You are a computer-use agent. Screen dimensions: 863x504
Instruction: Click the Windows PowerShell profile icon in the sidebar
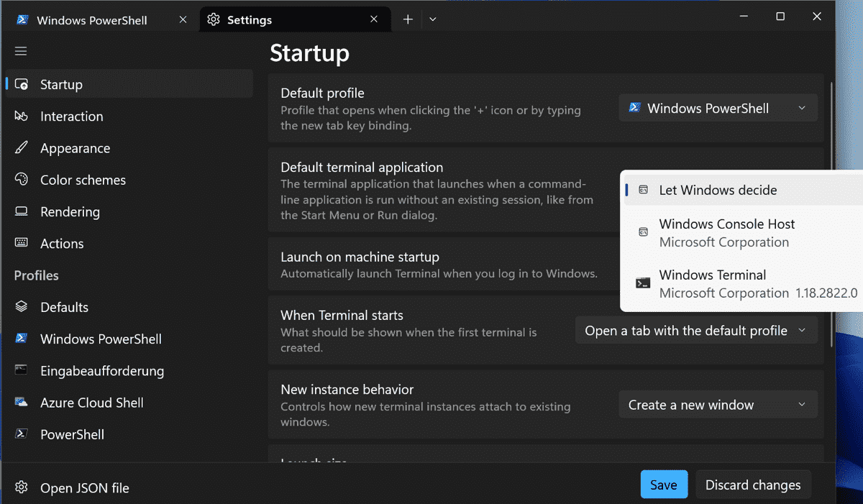pos(22,339)
